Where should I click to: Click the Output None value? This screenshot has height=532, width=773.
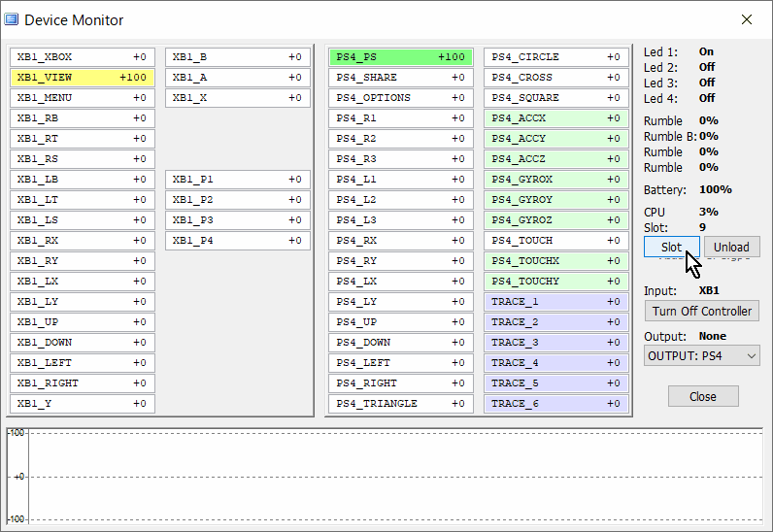[713, 336]
